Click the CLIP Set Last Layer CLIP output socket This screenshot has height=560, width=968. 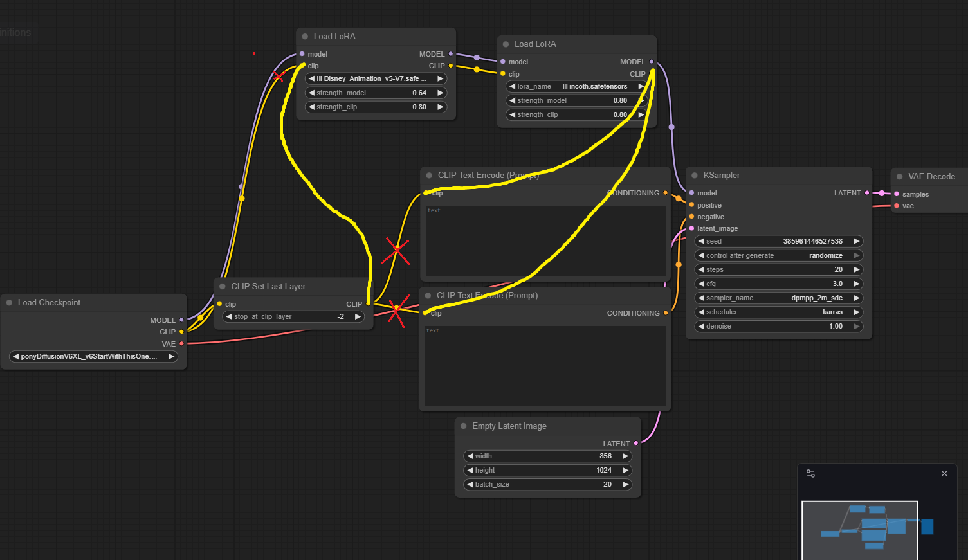368,304
